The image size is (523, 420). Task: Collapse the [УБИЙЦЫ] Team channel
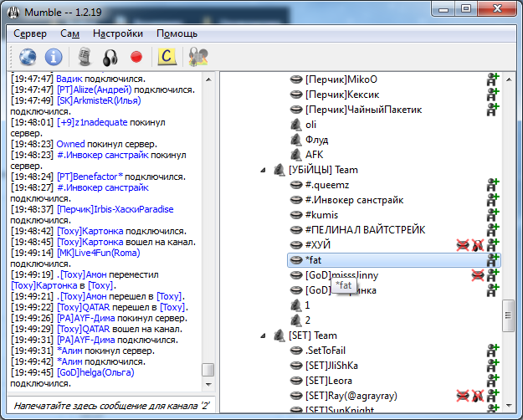pos(265,171)
